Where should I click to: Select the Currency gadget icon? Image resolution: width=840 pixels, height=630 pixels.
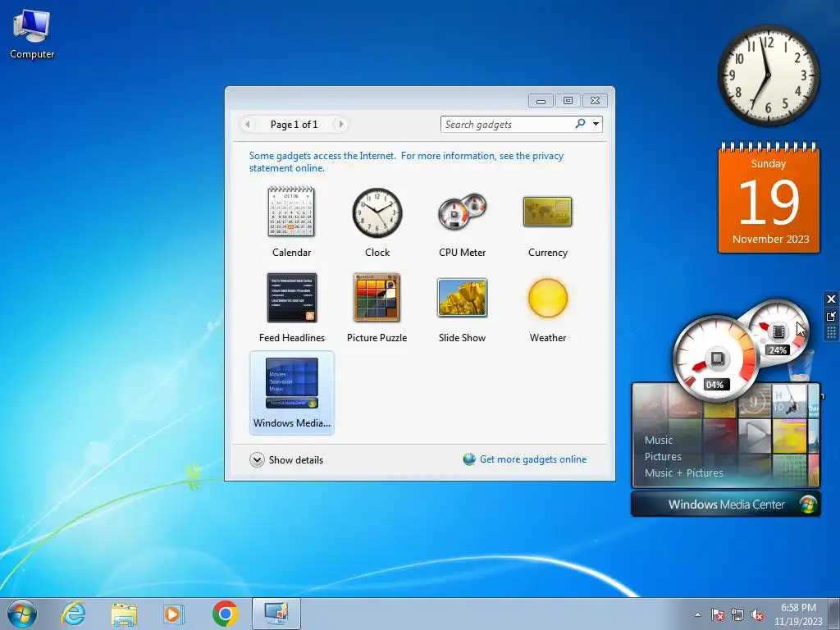547,212
